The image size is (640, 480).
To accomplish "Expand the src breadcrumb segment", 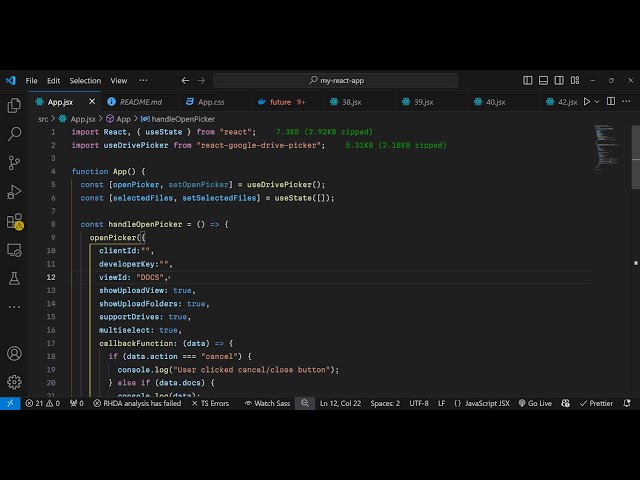I will [x=43, y=118].
